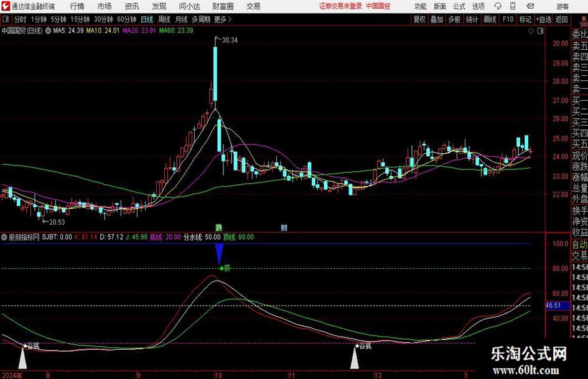Click the 20.53 low price marker

pyautogui.click(x=57, y=222)
